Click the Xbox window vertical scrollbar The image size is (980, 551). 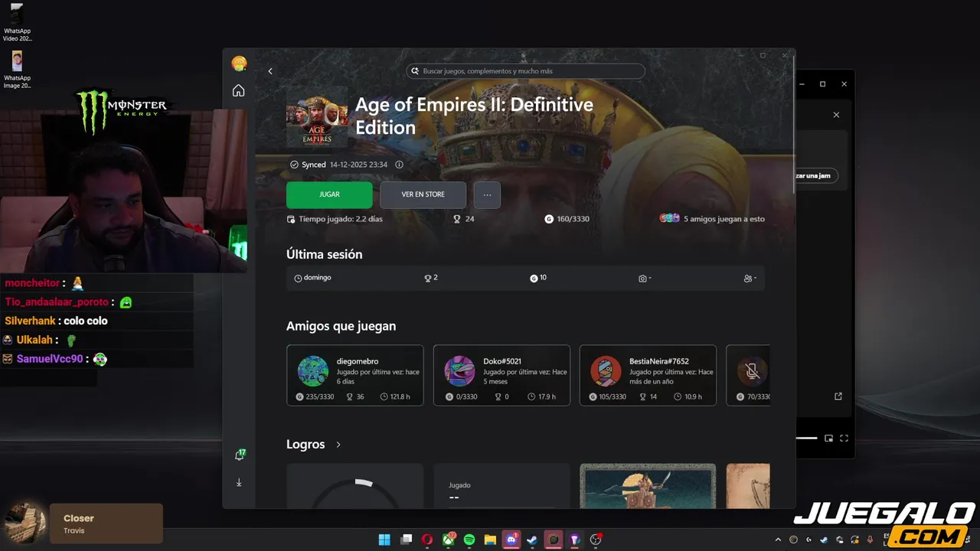pos(792,126)
